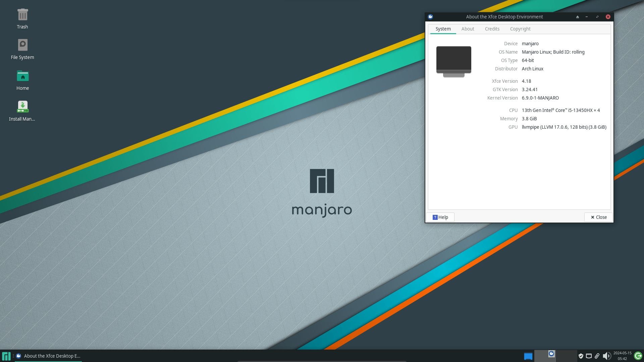Toggle the window shade button in the title bar
Viewport: 644px width, 362px height.
(578, 16)
